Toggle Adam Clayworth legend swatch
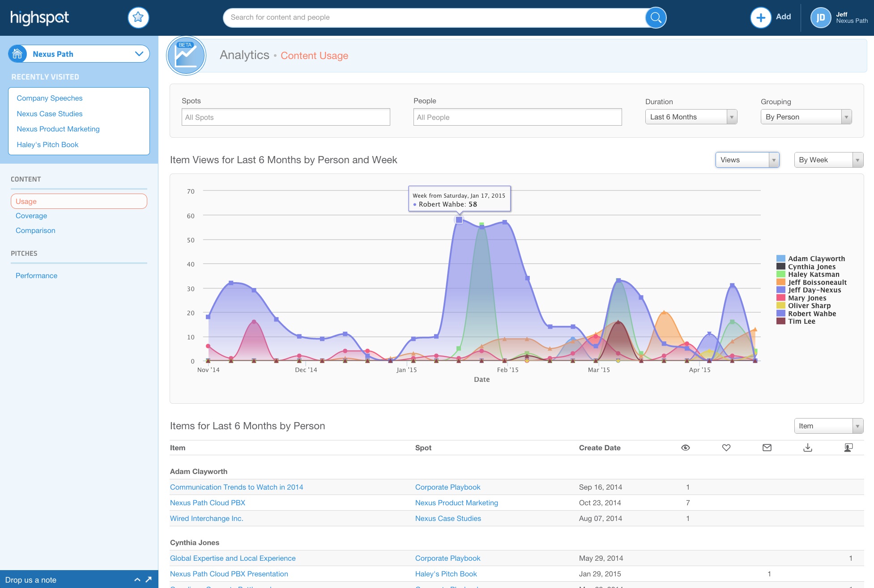 pyautogui.click(x=780, y=258)
